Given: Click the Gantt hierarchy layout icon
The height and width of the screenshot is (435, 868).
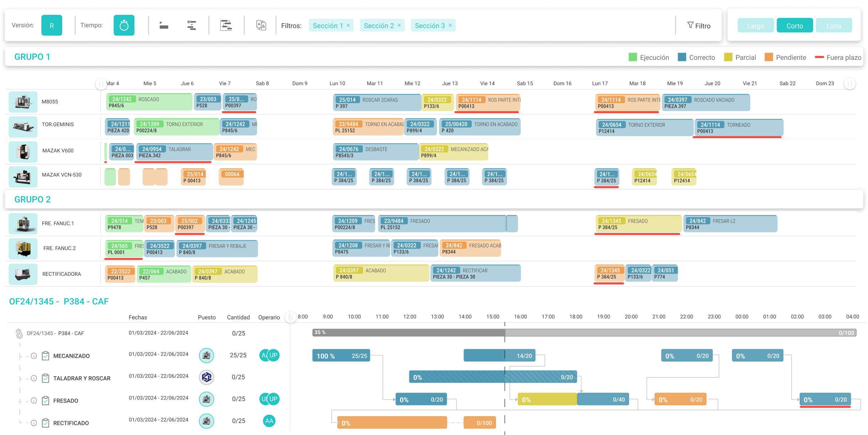Looking at the screenshot, I should pos(226,26).
